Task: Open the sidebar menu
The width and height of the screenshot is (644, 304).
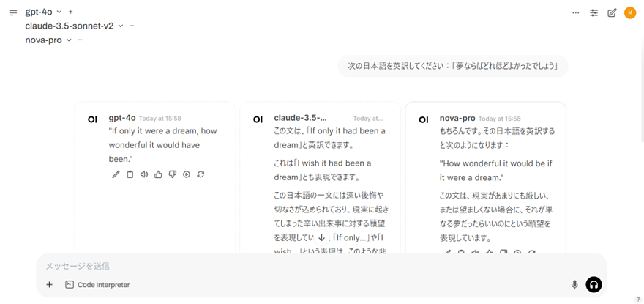Action: [x=12, y=12]
